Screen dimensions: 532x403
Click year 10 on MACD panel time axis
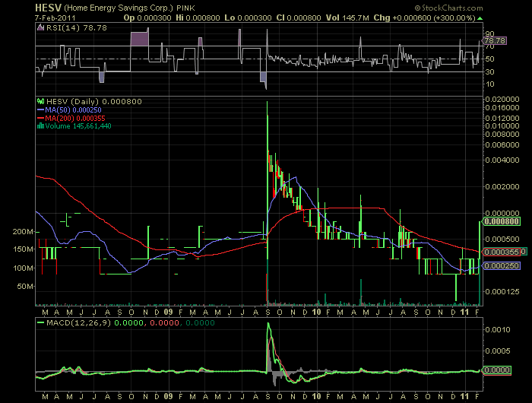(x=317, y=396)
